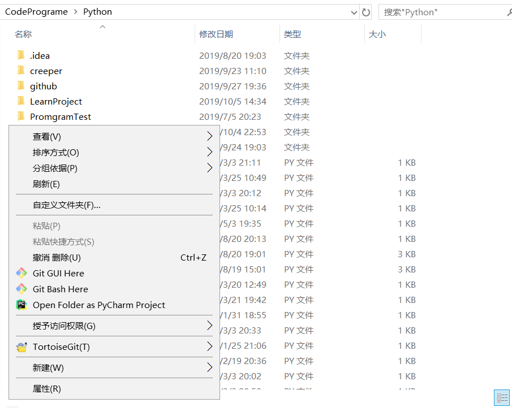This screenshot has width=512, height=420.
Task: Expand the 授予访问权限(G) submenu arrow
Action: pyautogui.click(x=210, y=326)
